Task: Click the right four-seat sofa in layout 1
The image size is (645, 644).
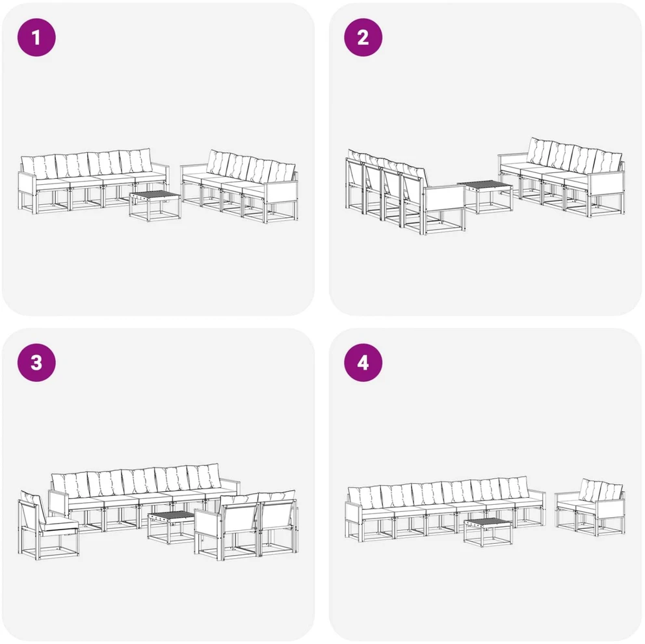Action: 239,186
